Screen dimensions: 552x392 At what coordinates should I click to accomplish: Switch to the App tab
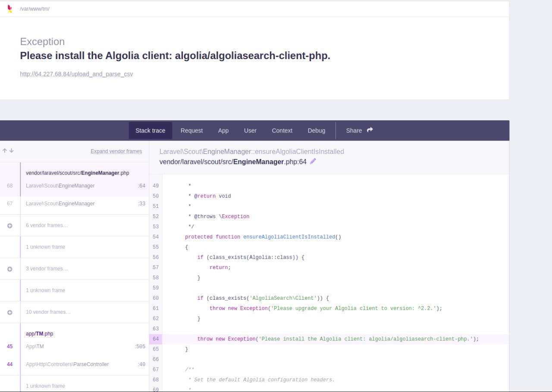(x=223, y=130)
